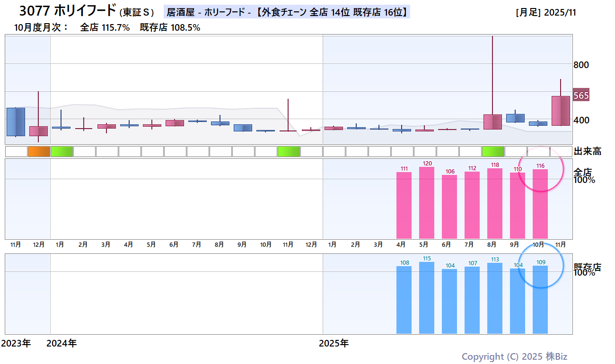Select the green volume marker under 11月 2024
This screenshot has height=364, width=615.
[x=289, y=150]
